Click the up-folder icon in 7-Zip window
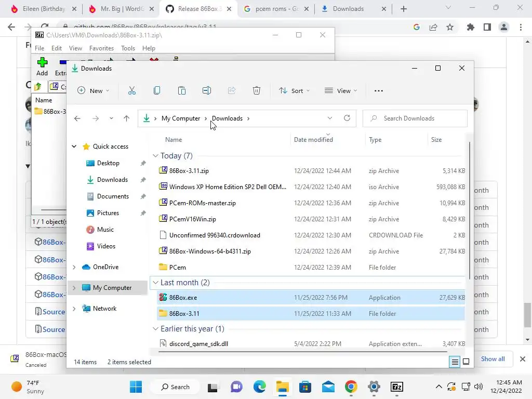The width and height of the screenshot is (532, 399). (x=38, y=87)
